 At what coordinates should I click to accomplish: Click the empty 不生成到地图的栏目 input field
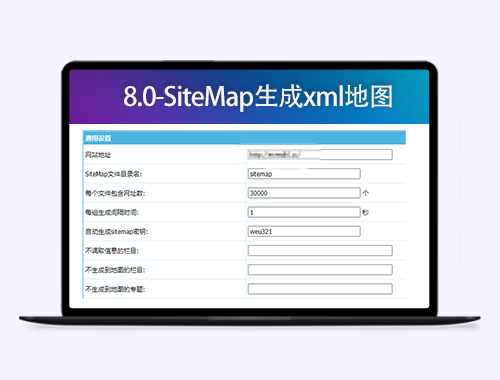pyautogui.click(x=320, y=270)
